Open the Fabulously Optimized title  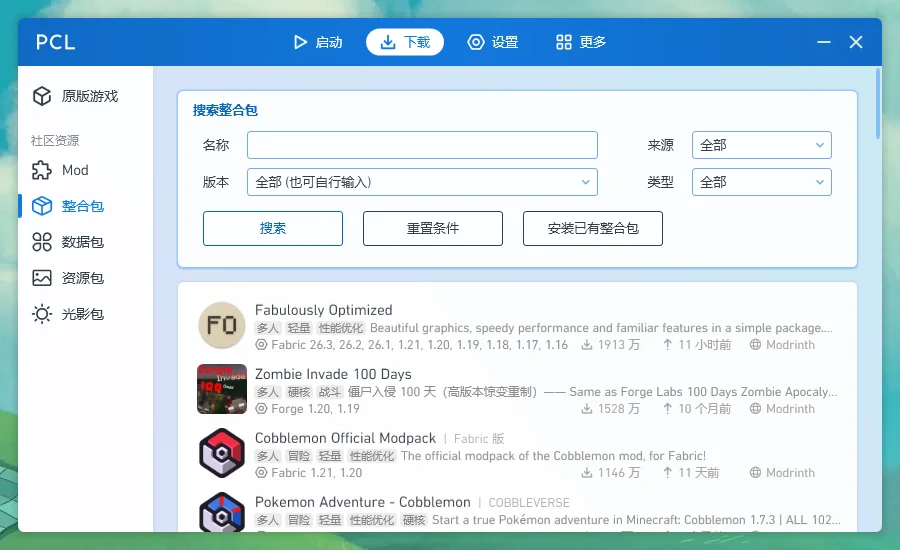point(324,310)
